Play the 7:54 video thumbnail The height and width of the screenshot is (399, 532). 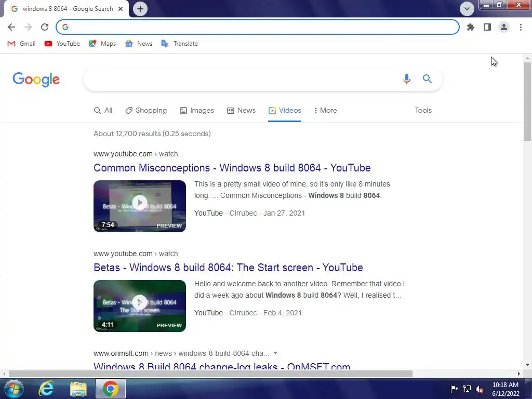click(140, 206)
